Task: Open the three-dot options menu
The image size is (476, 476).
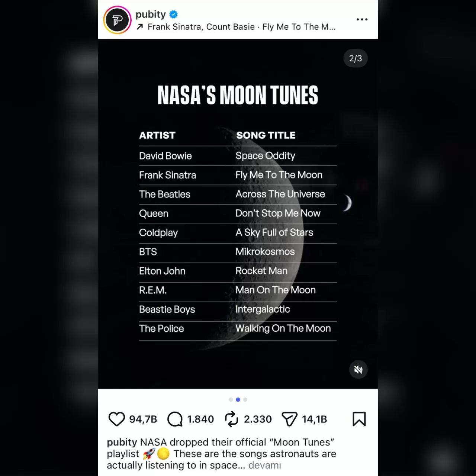Action: (x=362, y=19)
